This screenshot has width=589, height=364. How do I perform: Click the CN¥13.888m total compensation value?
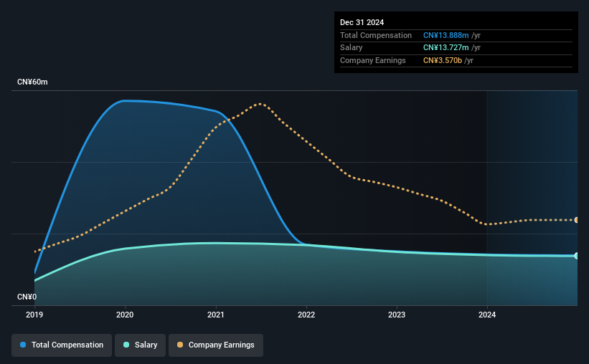coord(446,35)
